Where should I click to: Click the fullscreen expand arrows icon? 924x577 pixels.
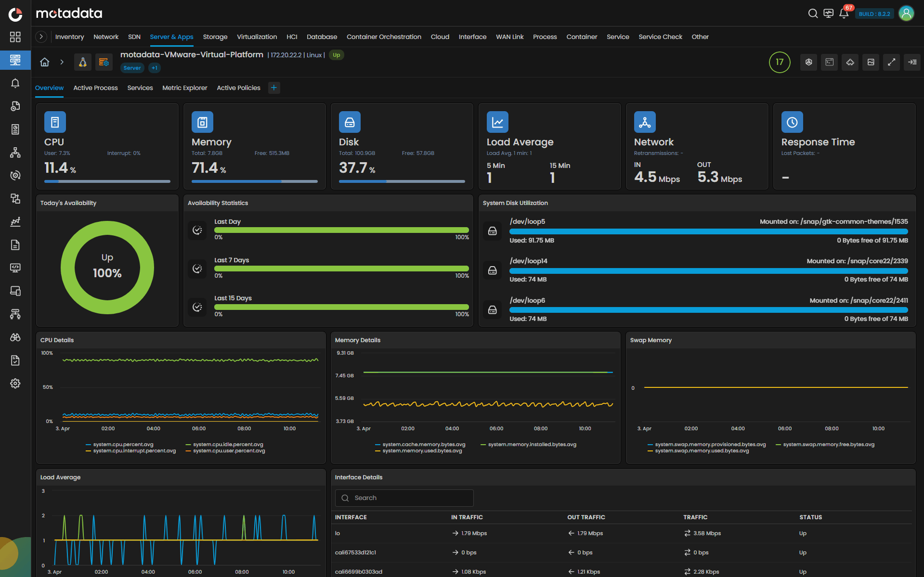tap(891, 62)
